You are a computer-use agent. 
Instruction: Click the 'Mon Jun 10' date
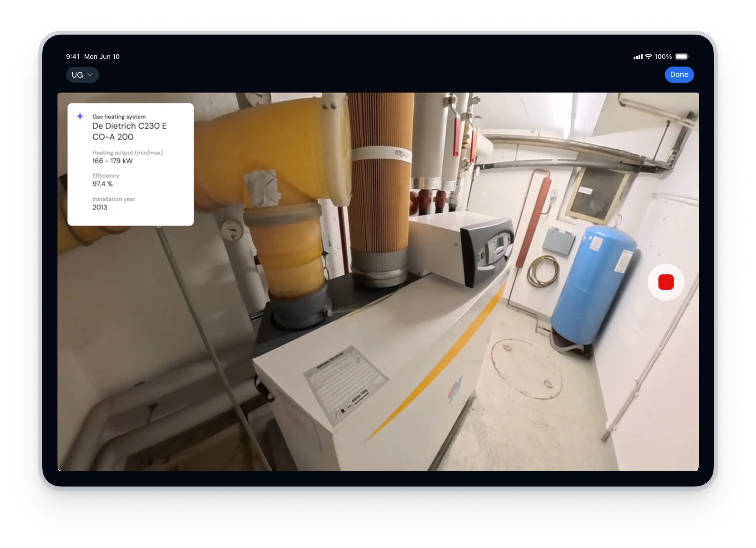coord(102,56)
